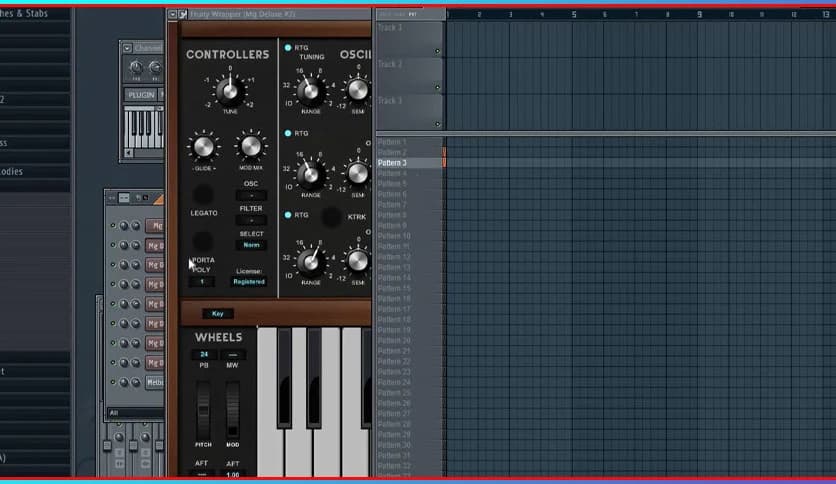
Task: Click the PITCH wheel
Action: pyautogui.click(x=203, y=410)
